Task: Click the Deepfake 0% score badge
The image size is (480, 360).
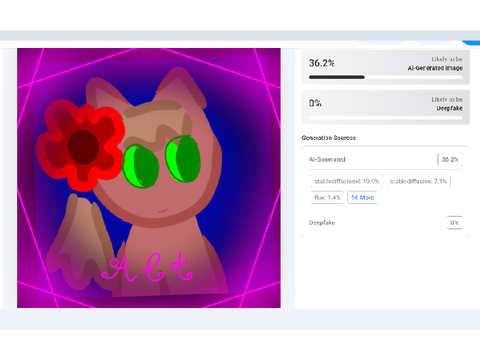Action: coord(454,222)
